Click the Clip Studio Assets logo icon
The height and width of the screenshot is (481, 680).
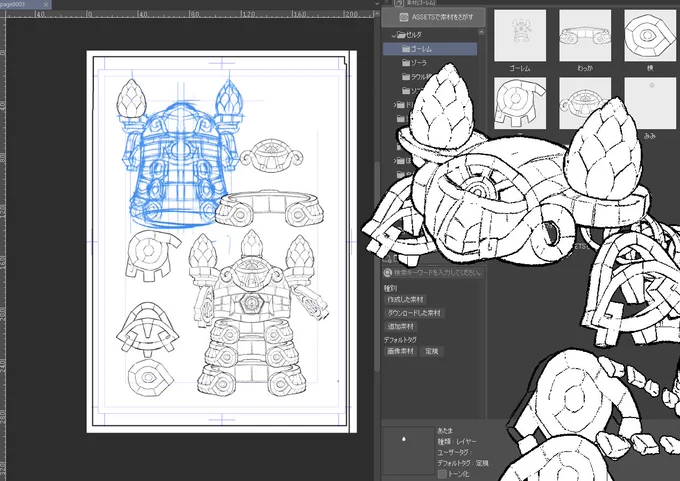click(x=404, y=17)
